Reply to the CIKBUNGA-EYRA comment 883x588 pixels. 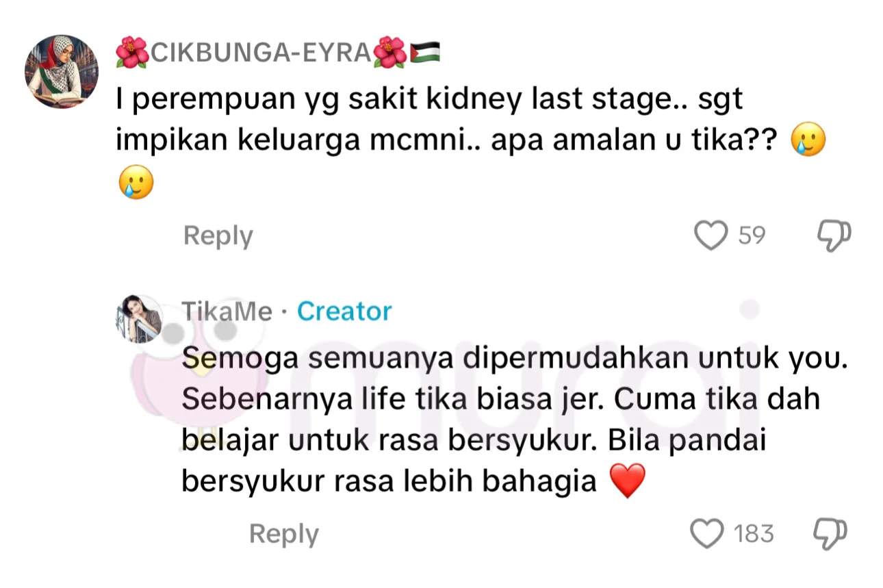(x=218, y=236)
